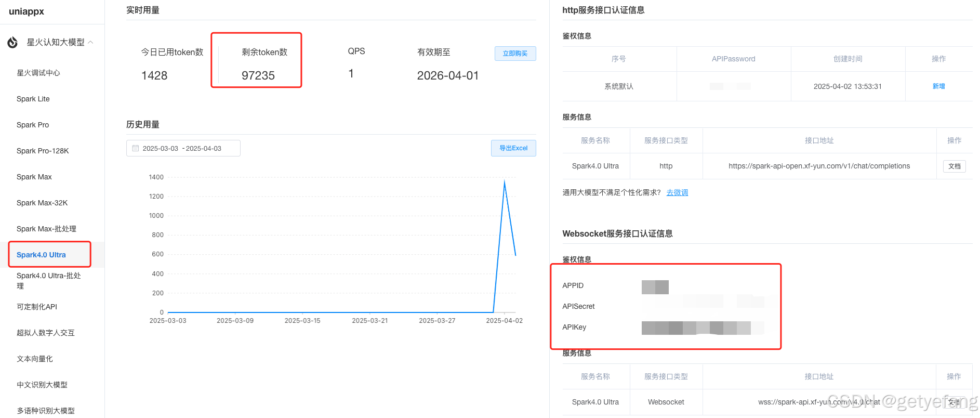This screenshot has height=418, width=980.
Task: Select Spark Pro-128K in sidebar
Action: pyautogui.click(x=43, y=151)
